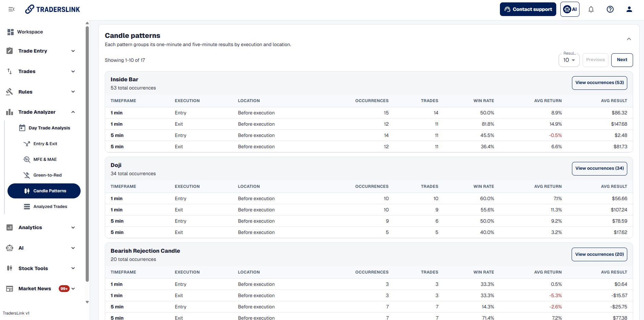
Task: Click the sidebar scrollbar thumb
Action: click(87, 154)
